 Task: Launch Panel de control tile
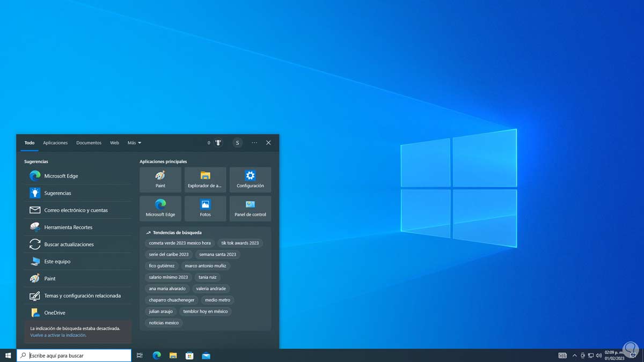pos(250,208)
